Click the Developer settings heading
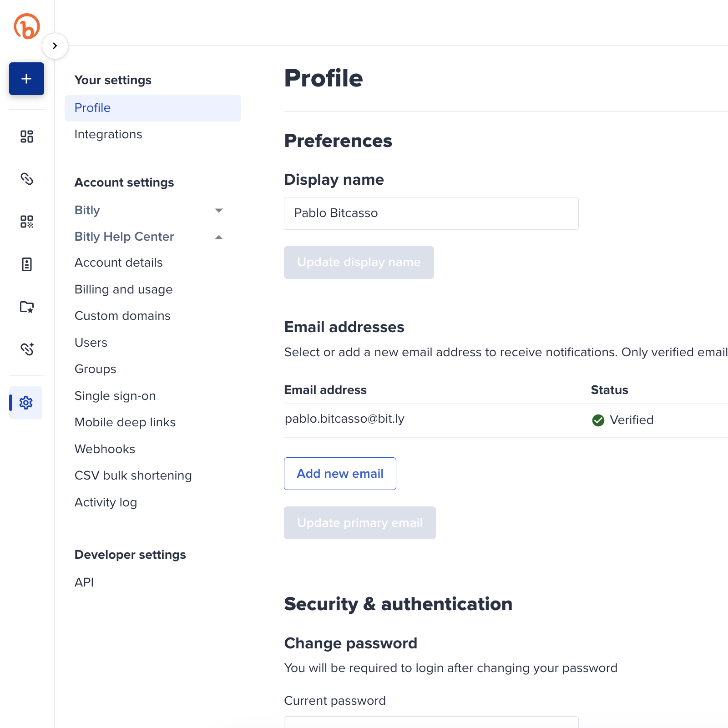 130,555
